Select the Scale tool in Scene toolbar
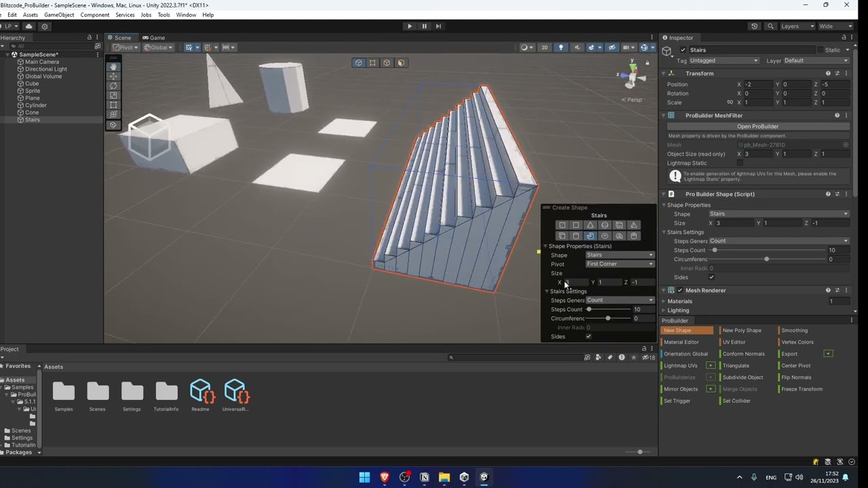Image resolution: width=868 pixels, height=488 pixels. click(x=113, y=96)
